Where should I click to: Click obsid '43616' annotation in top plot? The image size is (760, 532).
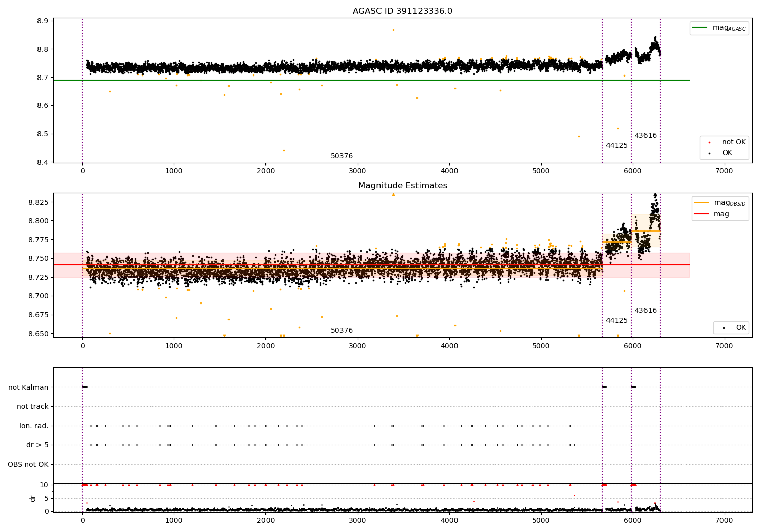[x=645, y=136]
